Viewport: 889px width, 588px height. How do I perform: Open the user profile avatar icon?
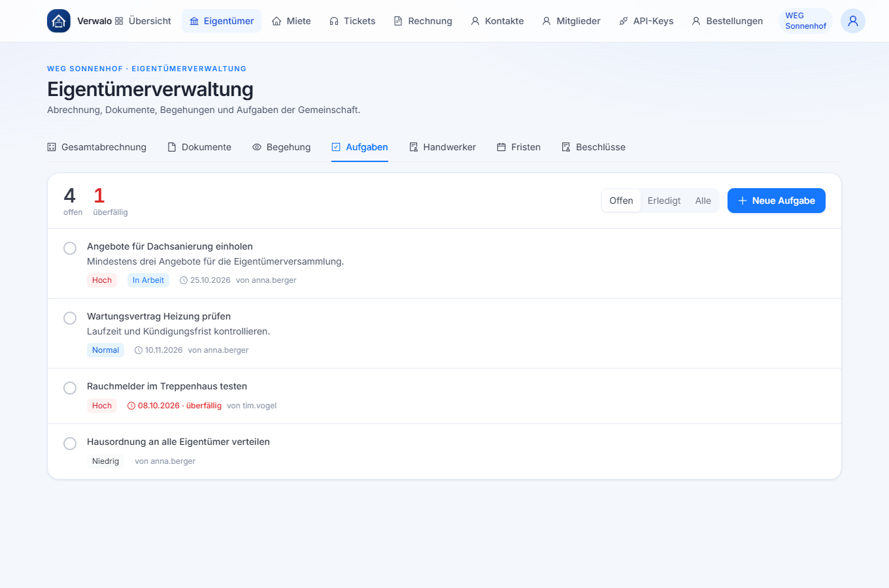pos(853,21)
